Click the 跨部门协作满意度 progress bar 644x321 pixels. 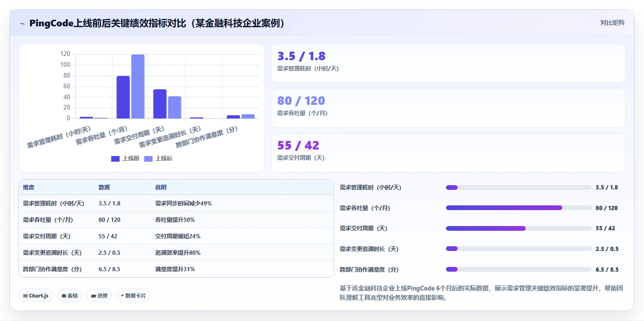(x=519, y=269)
